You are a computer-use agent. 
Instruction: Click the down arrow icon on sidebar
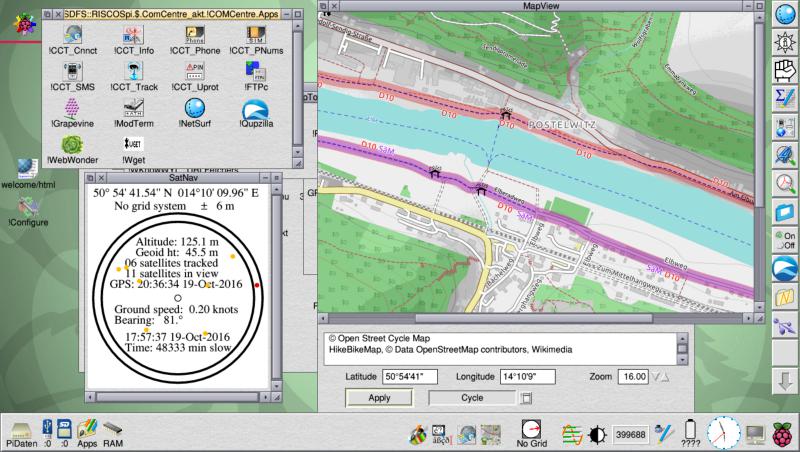tap(785, 381)
